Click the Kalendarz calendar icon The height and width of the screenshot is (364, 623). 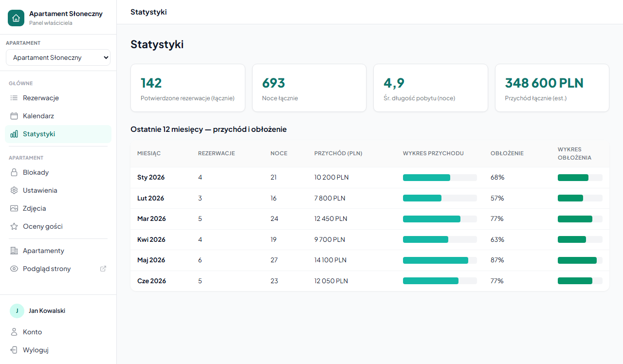tap(14, 116)
